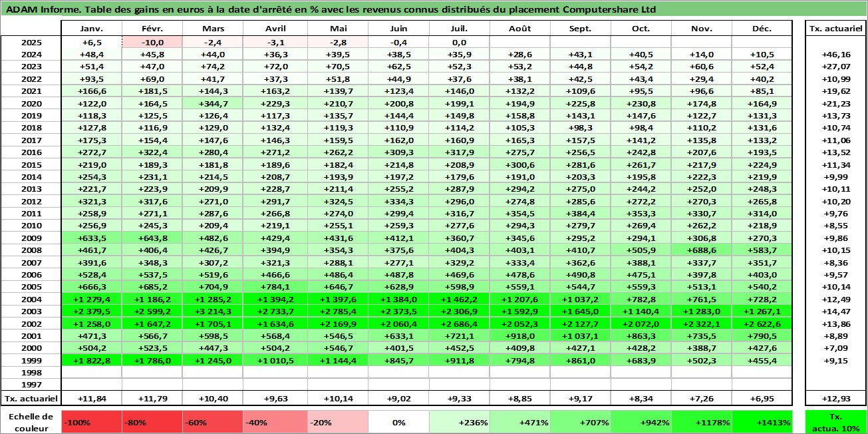Click the 2003 row label

coord(31,312)
